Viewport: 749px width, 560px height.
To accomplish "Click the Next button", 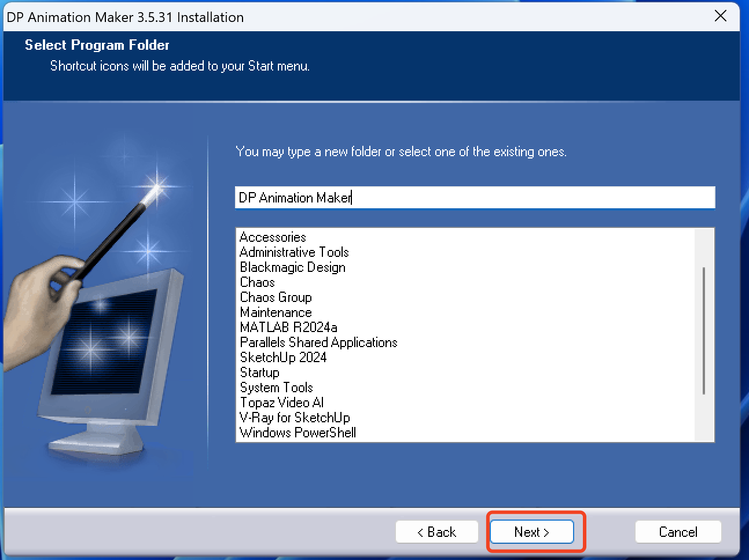I will [531, 532].
